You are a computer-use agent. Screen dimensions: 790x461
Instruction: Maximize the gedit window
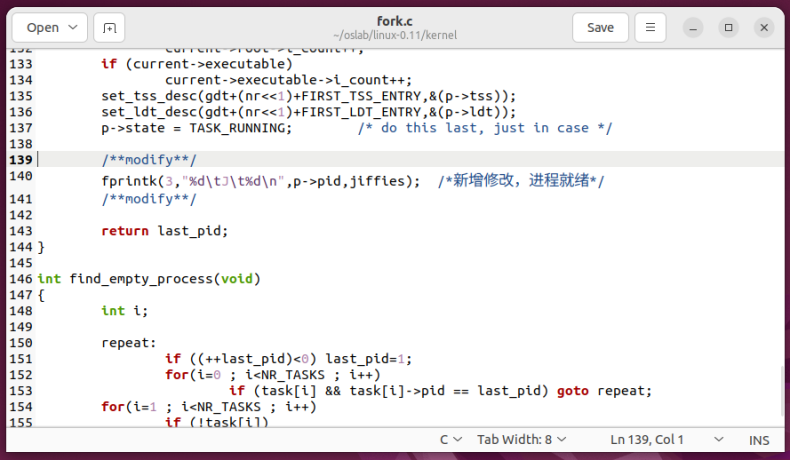click(729, 28)
